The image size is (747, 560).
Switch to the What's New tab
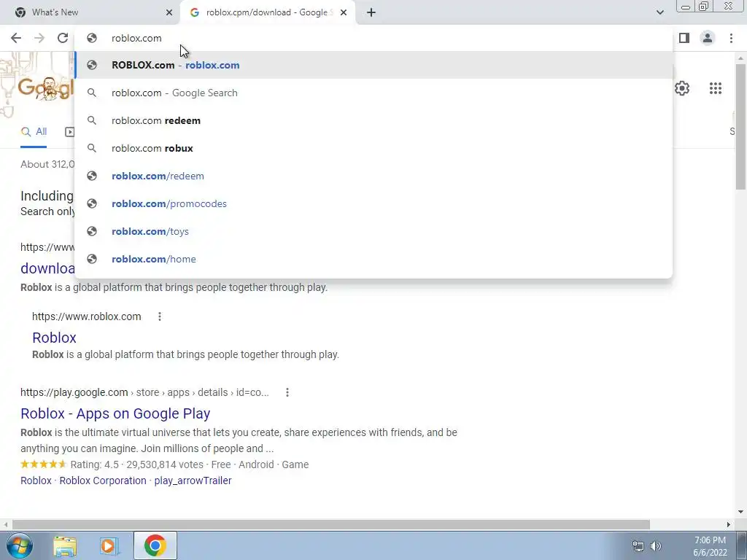pos(90,12)
